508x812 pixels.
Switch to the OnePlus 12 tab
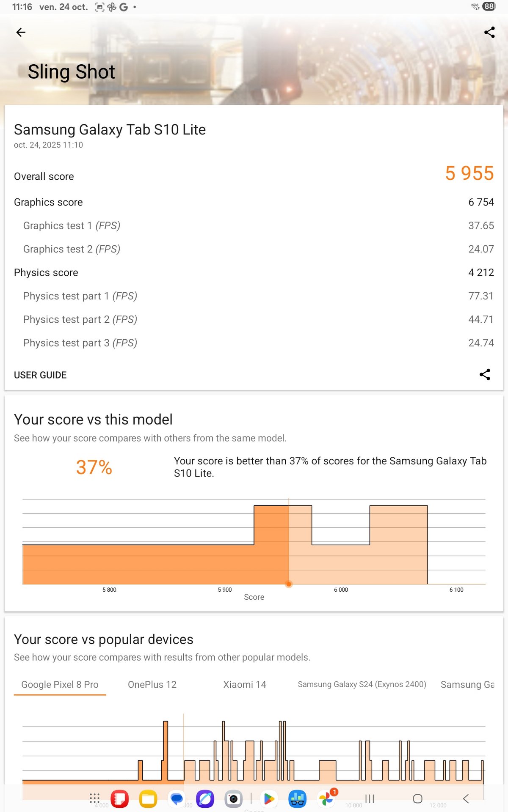tap(152, 685)
